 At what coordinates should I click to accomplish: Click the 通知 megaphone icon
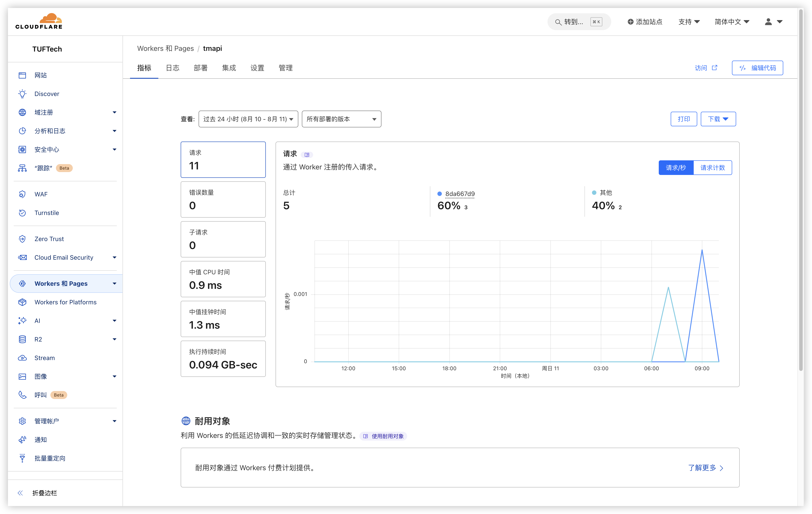pos(22,440)
